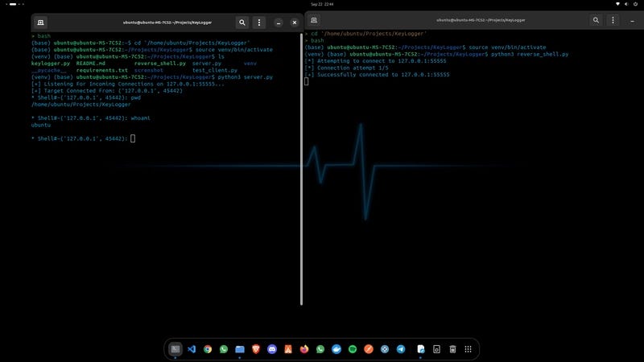Click left terminal title bar text

click(x=167, y=23)
